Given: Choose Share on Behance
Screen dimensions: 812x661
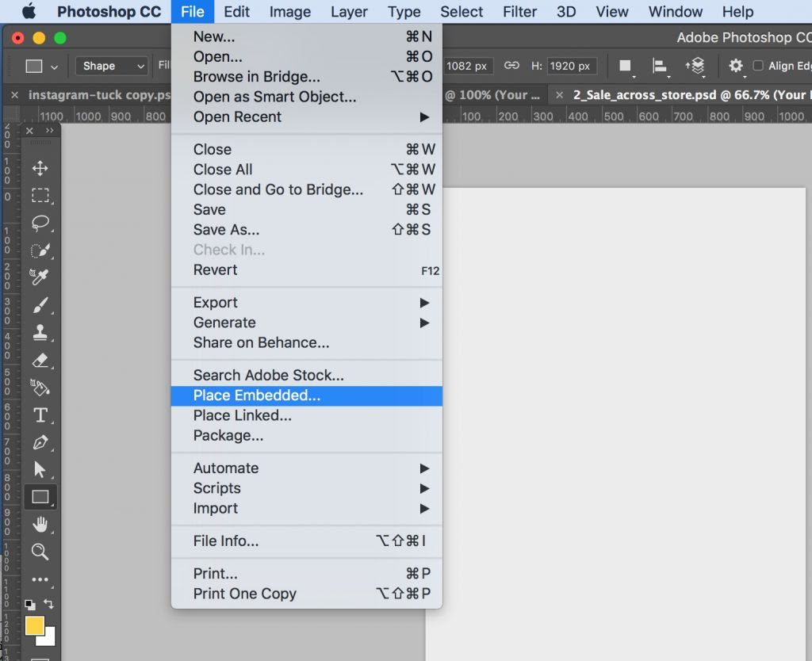Looking at the screenshot, I should (307, 342).
